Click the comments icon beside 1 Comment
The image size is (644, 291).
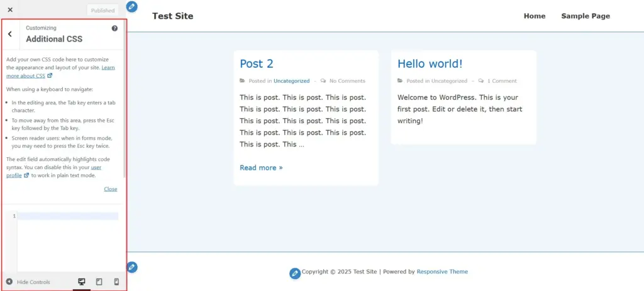[481, 80]
